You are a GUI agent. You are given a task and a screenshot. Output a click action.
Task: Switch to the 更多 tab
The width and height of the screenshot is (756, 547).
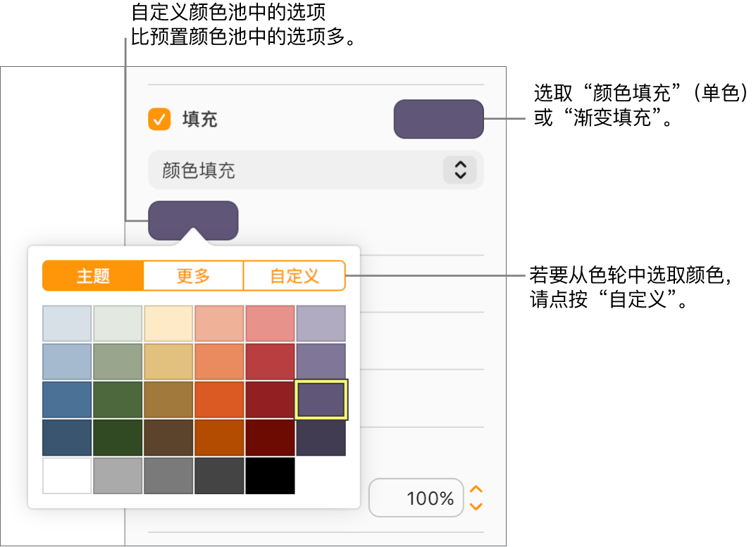point(193,276)
